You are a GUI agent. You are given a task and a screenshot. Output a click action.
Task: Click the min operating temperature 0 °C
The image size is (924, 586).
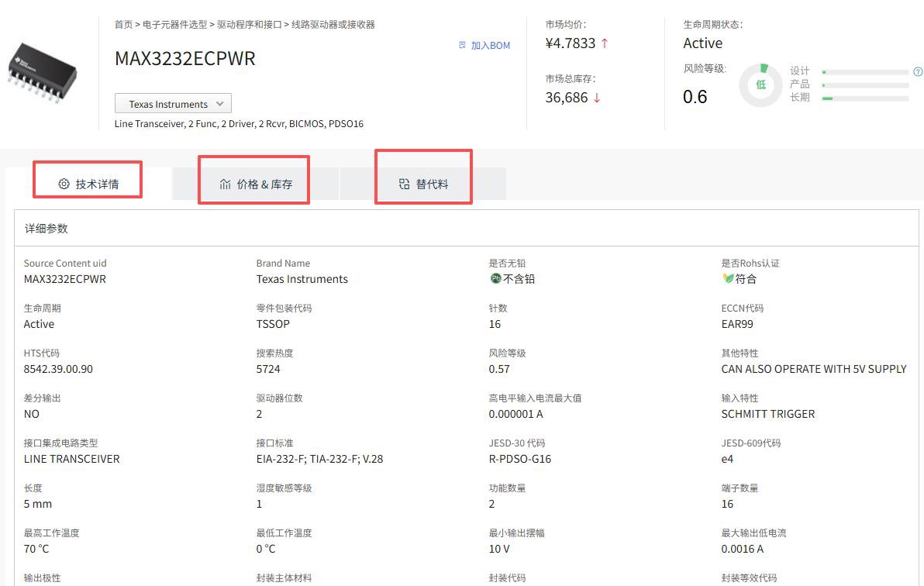click(266, 549)
